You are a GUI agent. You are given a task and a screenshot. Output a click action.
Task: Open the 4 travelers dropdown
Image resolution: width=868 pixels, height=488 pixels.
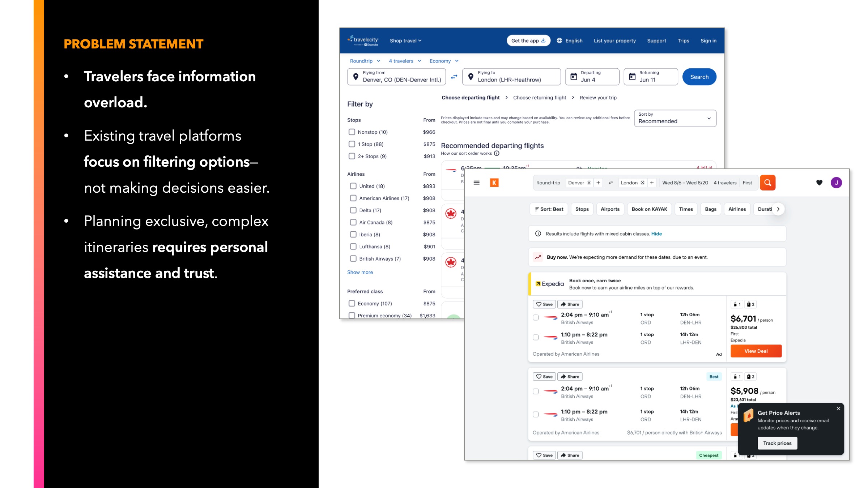click(405, 61)
